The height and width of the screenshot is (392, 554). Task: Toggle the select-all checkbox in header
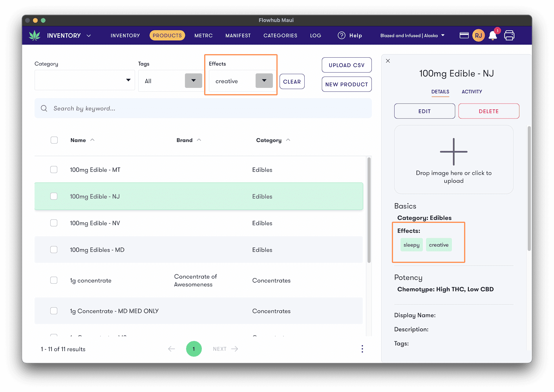[x=54, y=140]
